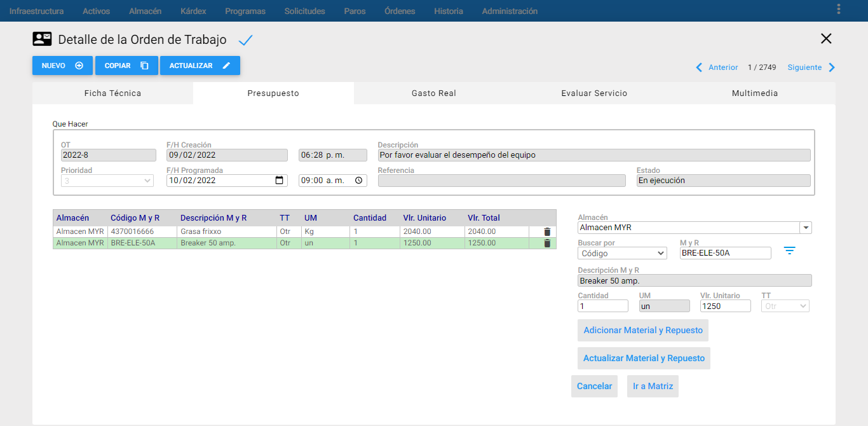868x426 pixels.
Task: Click the Cantidad input field
Action: tap(602, 306)
